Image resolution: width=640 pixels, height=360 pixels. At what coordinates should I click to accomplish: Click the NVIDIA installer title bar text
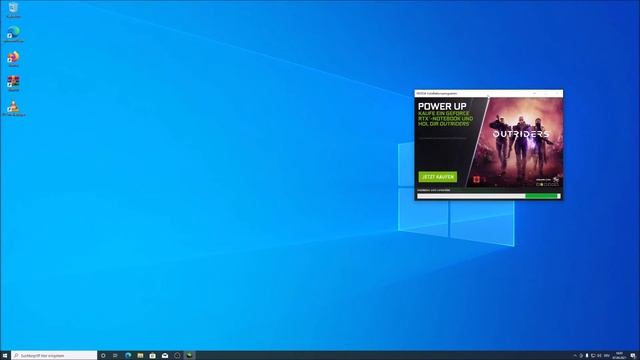tap(436, 93)
